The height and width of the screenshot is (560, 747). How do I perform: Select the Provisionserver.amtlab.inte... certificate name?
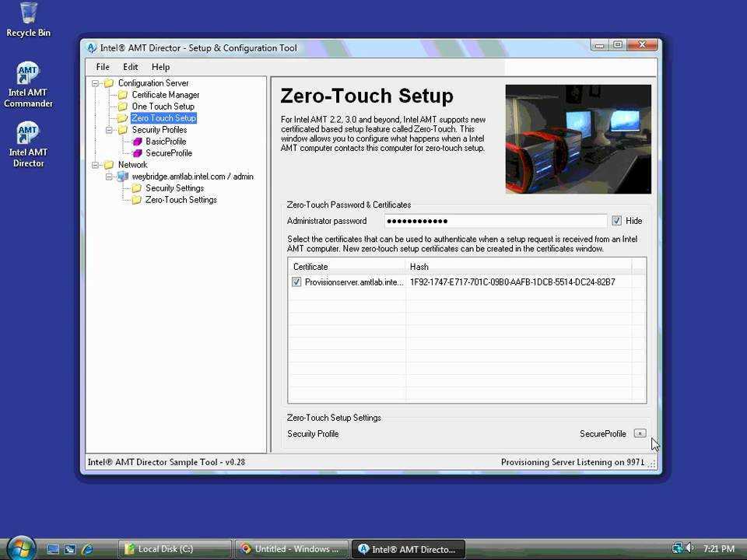tap(354, 282)
